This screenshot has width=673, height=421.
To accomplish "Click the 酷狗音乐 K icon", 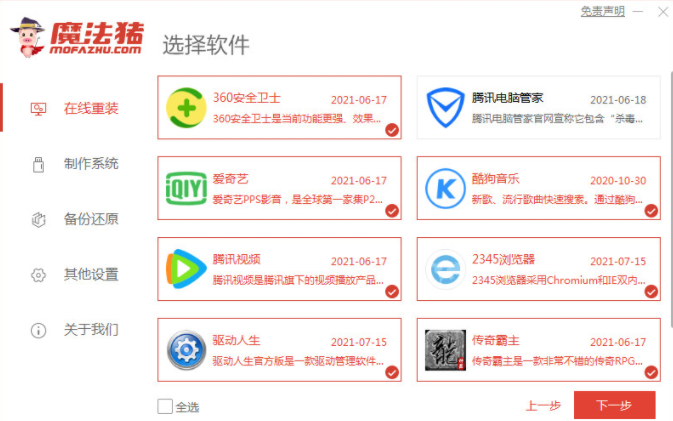I will tap(445, 188).
